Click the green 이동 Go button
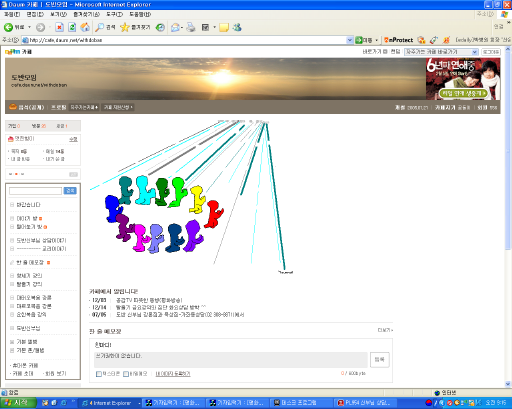Image resolution: width=512 pixels, height=409 pixels. (364, 40)
